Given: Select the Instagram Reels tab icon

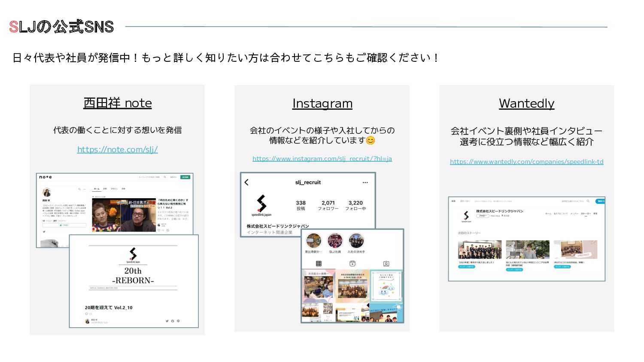Looking at the screenshot, I should [352, 264].
